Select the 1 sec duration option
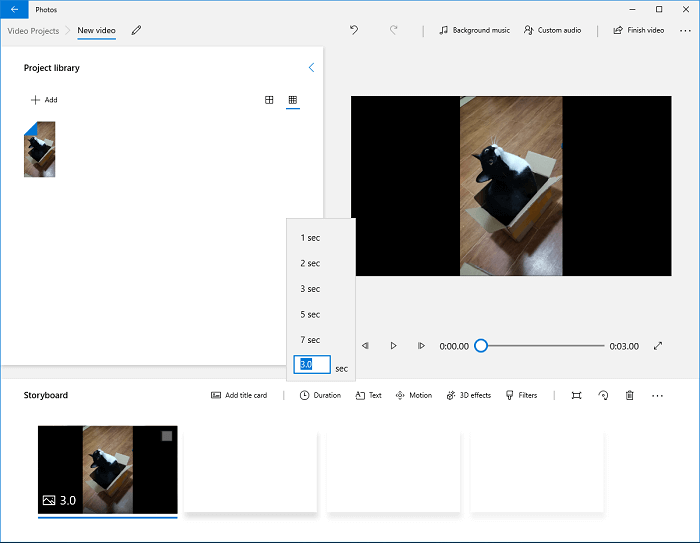The height and width of the screenshot is (543, 700). coord(310,238)
